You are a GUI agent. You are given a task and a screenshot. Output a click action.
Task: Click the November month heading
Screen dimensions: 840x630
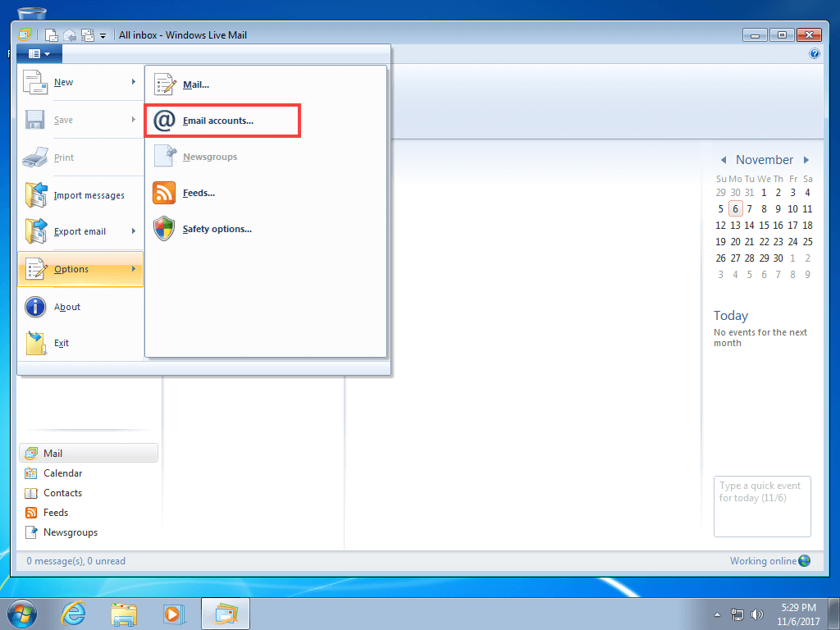point(765,160)
